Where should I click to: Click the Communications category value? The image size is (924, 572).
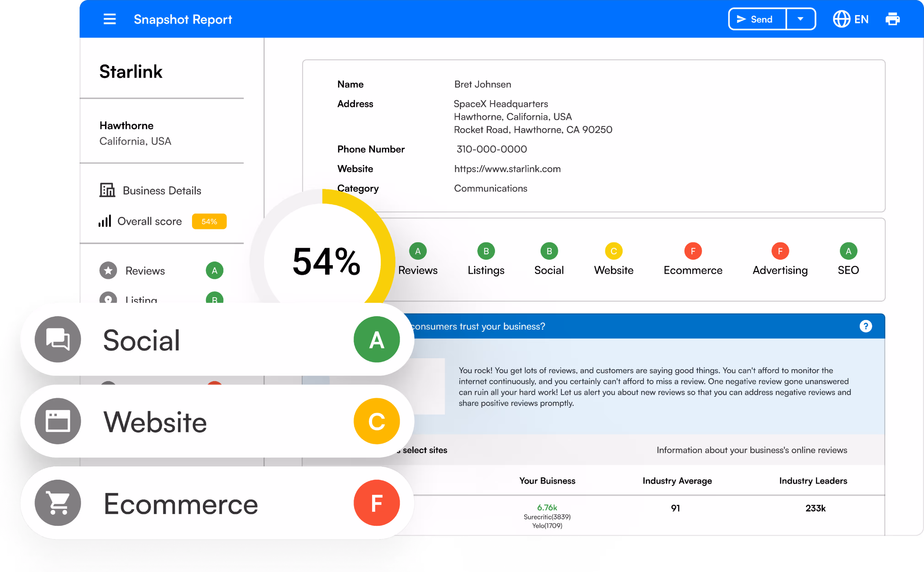(491, 188)
